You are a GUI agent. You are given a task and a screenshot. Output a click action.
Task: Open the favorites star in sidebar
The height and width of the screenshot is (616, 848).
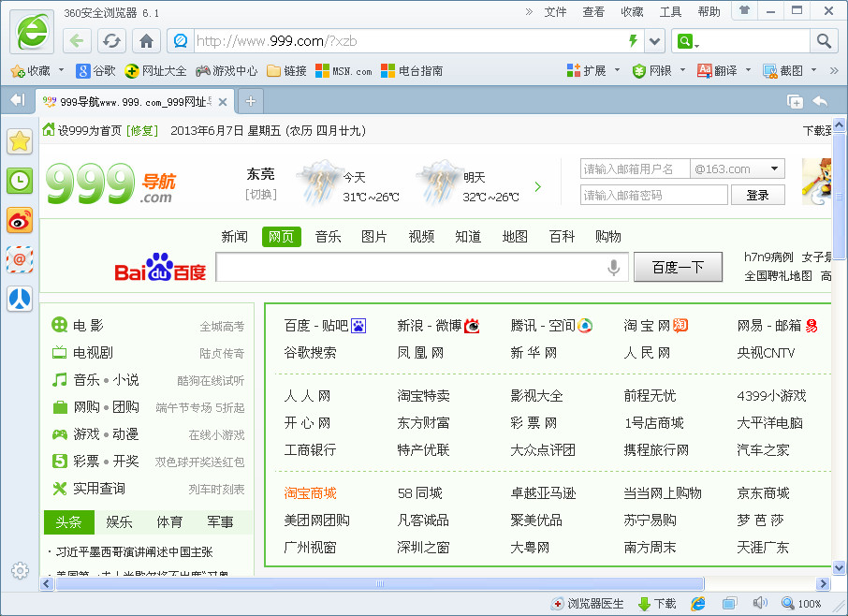coord(20,141)
